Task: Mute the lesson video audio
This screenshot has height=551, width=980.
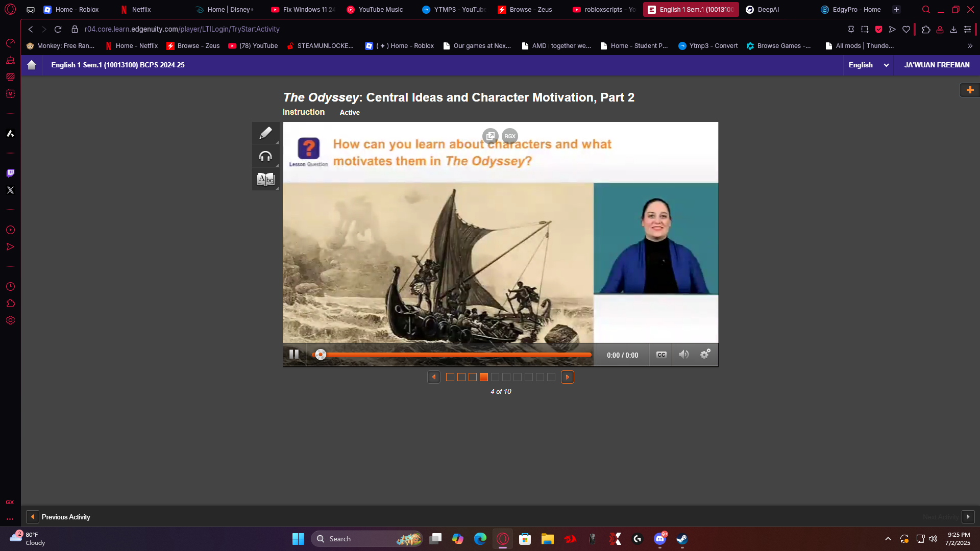Action: pos(683,355)
